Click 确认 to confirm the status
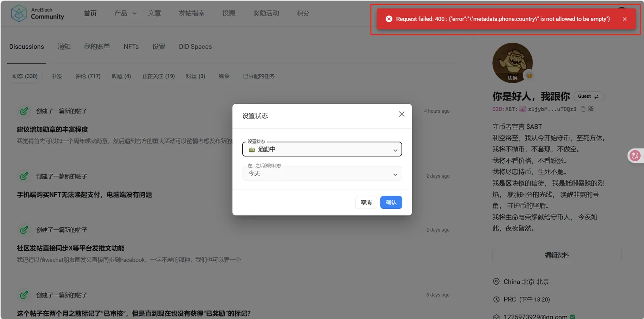 click(x=391, y=202)
